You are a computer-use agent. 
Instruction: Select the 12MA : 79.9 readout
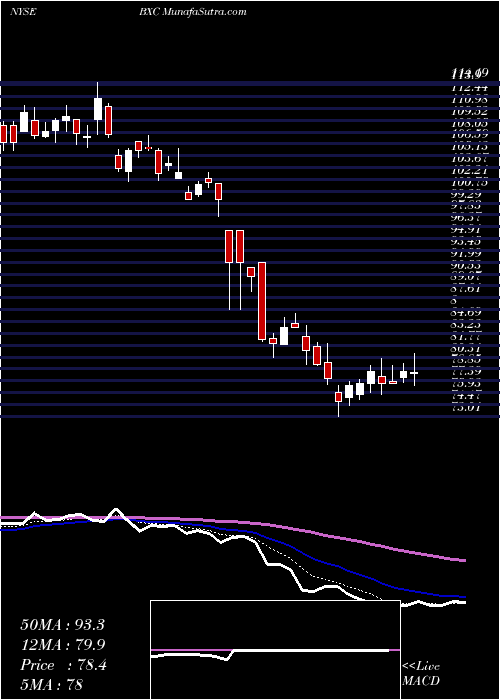62,645
